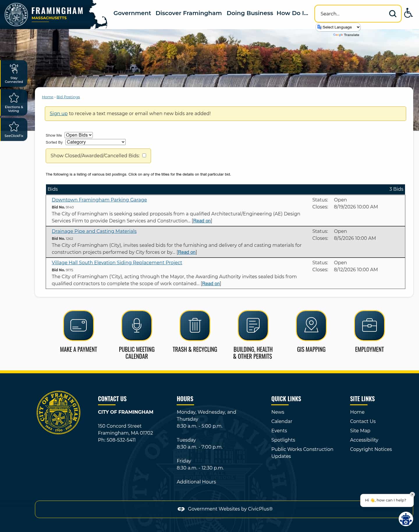Click the Public Meeting Calendar microphone icon
Viewport: 419px width, 532px height.
[x=137, y=325]
